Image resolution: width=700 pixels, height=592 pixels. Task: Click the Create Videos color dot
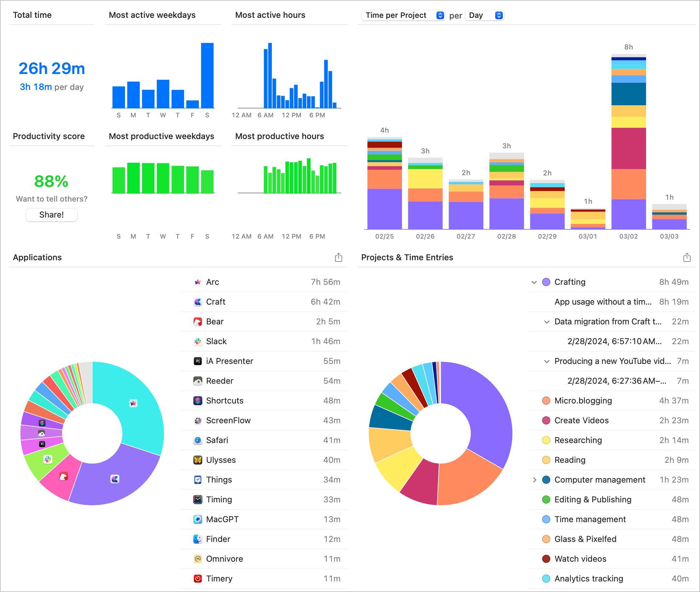click(x=546, y=420)
